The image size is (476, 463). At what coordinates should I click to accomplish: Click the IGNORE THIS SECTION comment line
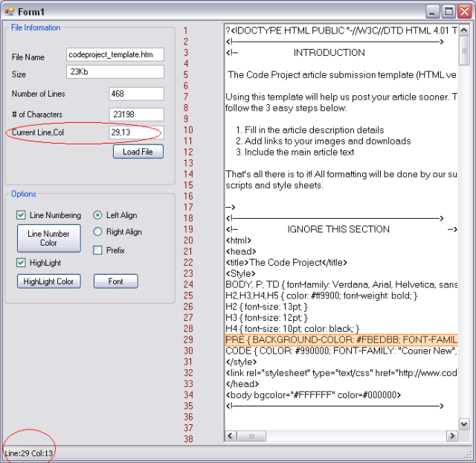(x=341, y=229)
